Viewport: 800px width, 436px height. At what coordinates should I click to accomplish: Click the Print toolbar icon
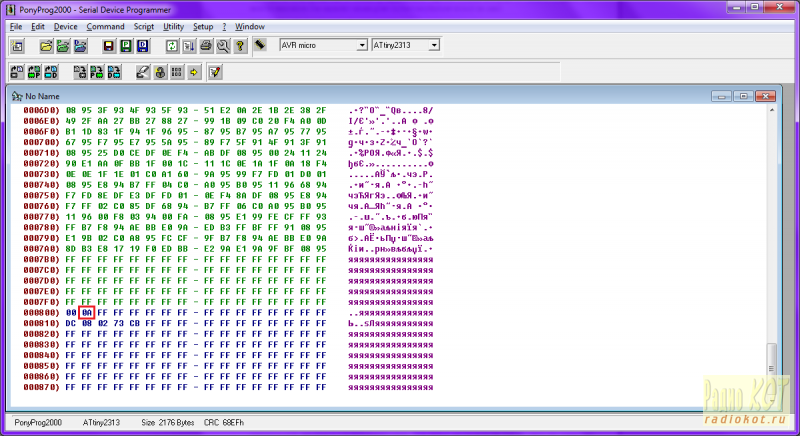206,46
